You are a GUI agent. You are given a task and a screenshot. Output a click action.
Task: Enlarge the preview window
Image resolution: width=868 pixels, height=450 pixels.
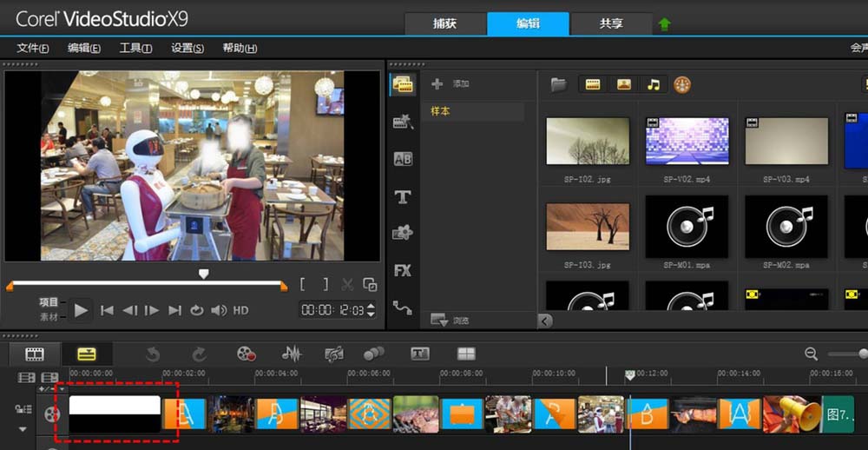pos(370,285)
